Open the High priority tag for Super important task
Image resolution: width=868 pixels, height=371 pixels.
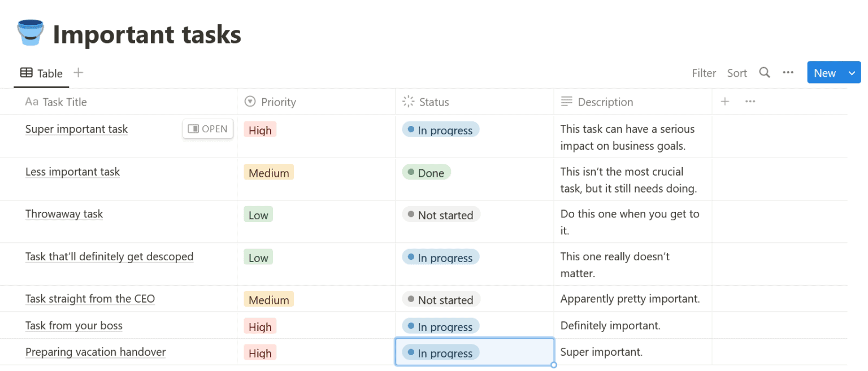coord(260,130)
